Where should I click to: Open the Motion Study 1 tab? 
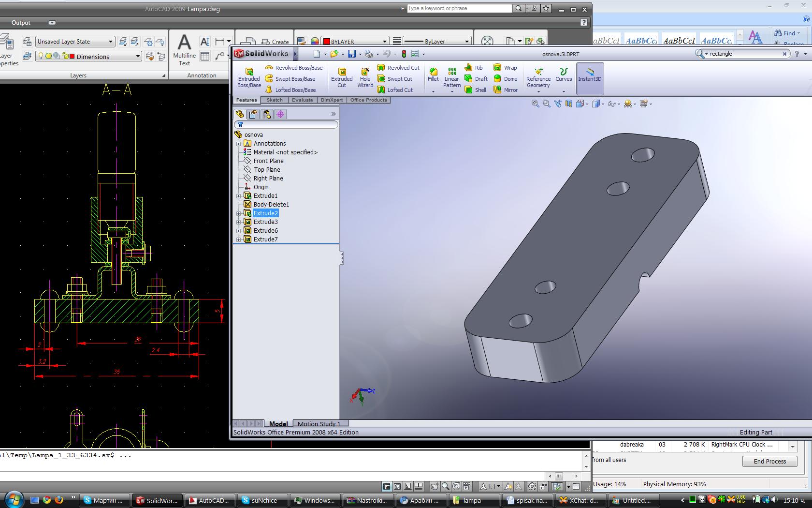[319, 424]
